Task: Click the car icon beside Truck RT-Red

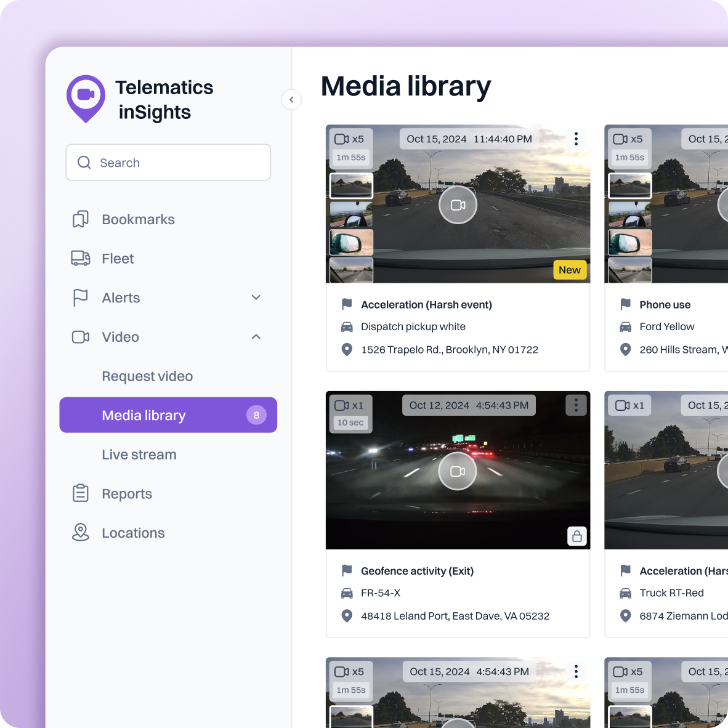Action: point(625,593)
